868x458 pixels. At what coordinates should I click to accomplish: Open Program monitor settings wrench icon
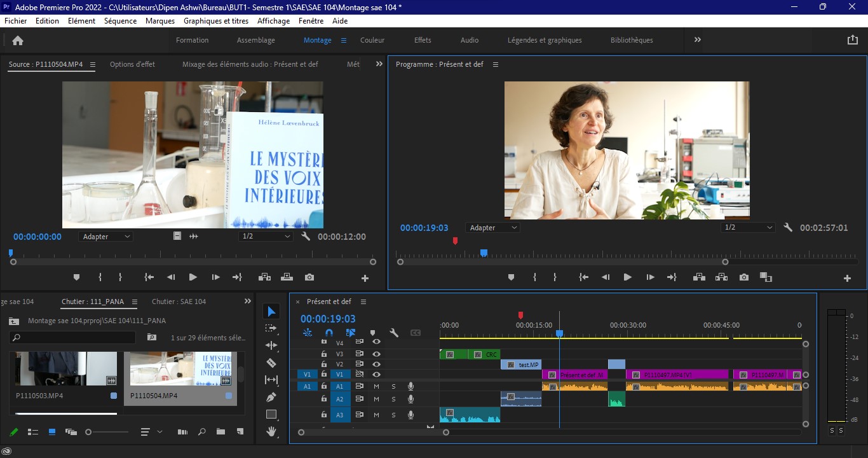pyautogui.click(x=788, y=228)
